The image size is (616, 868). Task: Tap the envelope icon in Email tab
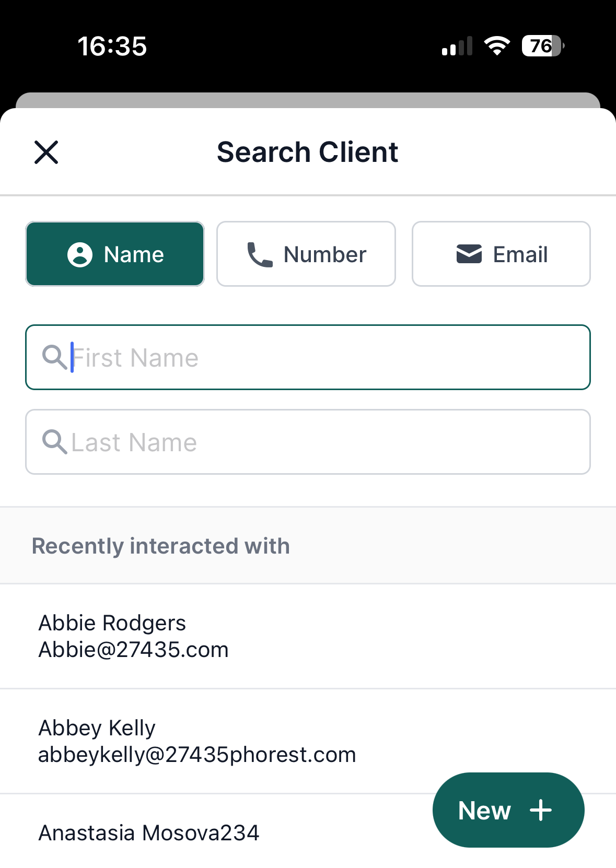pyautogui.click(x=469, y=254)
